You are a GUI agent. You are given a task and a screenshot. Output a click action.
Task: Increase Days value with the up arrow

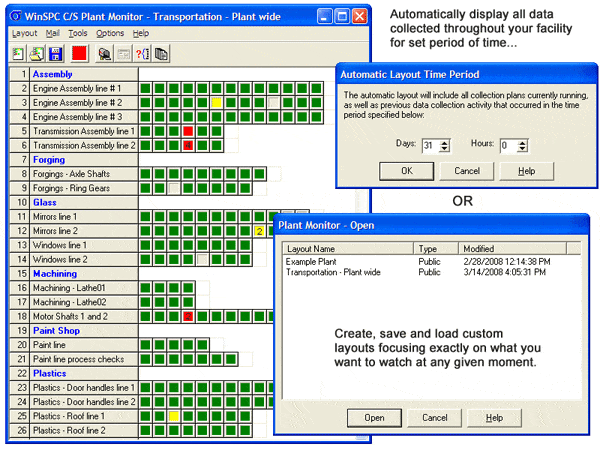(x=444, y=141)
